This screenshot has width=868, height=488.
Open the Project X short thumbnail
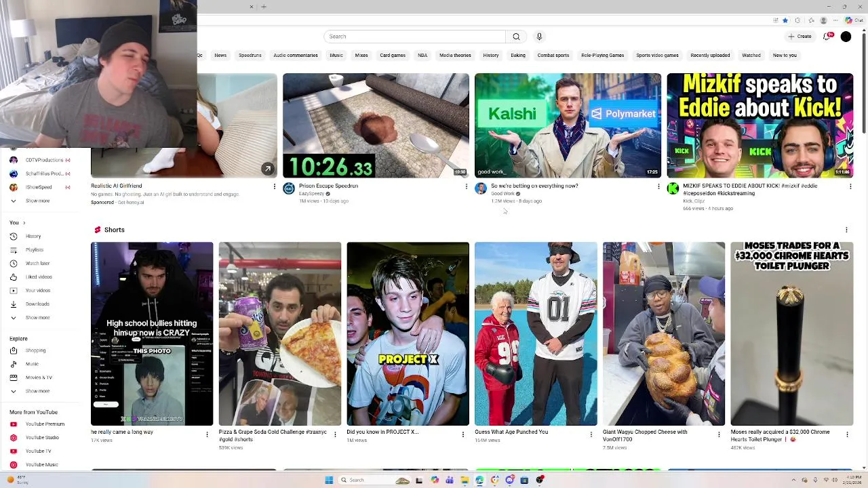(x=408, y=333)
